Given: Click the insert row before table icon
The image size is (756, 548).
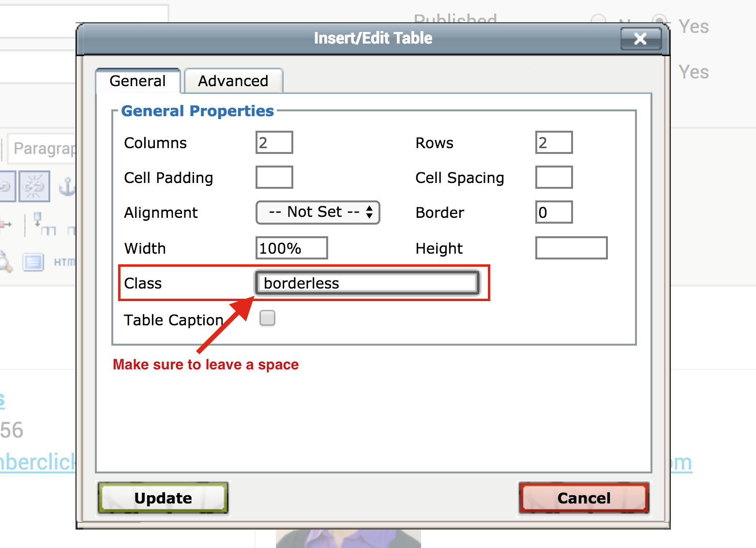Looking at the screenshot, I should pyautogui.click(x=45, y=224).
